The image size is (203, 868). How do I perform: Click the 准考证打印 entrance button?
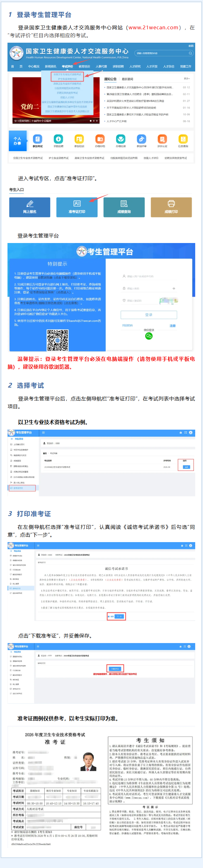(77, 207)
